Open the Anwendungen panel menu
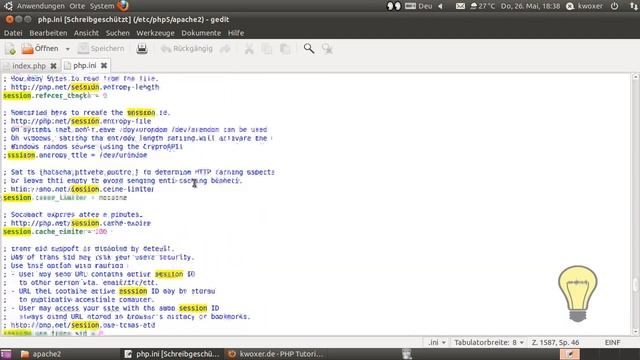Screen dimensions: 640x360 (x=40, y=6)
